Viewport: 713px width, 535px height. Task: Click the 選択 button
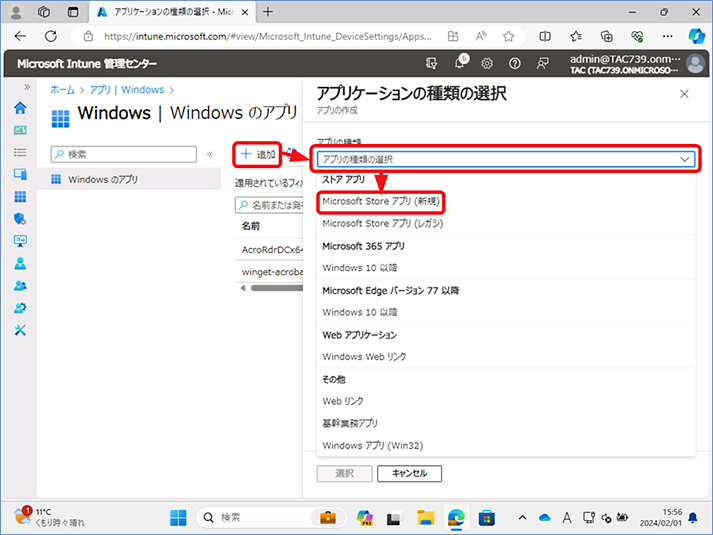(344, 473)
